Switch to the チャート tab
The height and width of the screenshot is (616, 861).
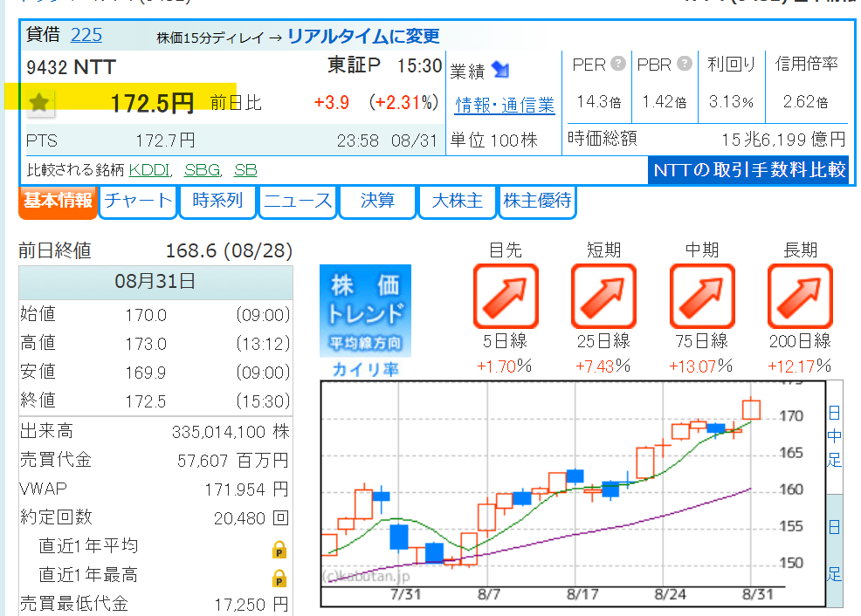coord(138,202)
